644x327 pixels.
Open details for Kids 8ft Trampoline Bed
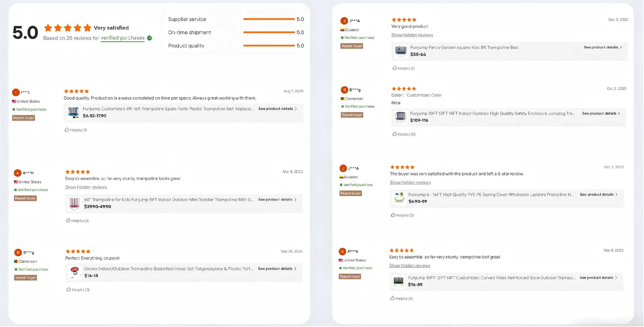[603, 47]
